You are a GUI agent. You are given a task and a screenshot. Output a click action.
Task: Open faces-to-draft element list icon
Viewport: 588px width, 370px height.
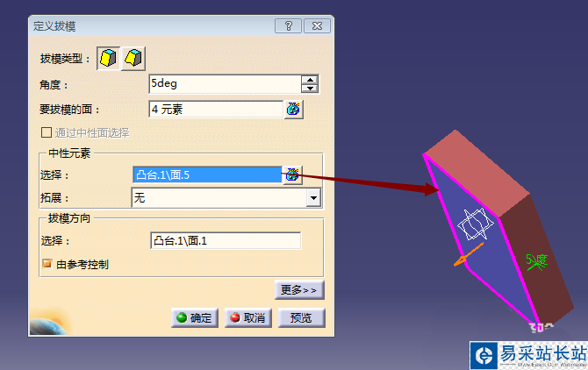(x=293, y=110)
